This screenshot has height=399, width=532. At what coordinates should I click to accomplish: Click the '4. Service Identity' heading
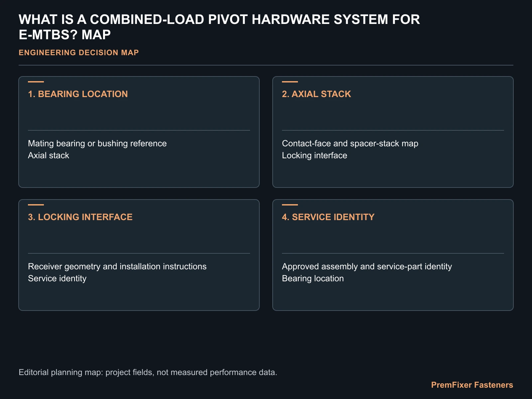click(328, 217)
